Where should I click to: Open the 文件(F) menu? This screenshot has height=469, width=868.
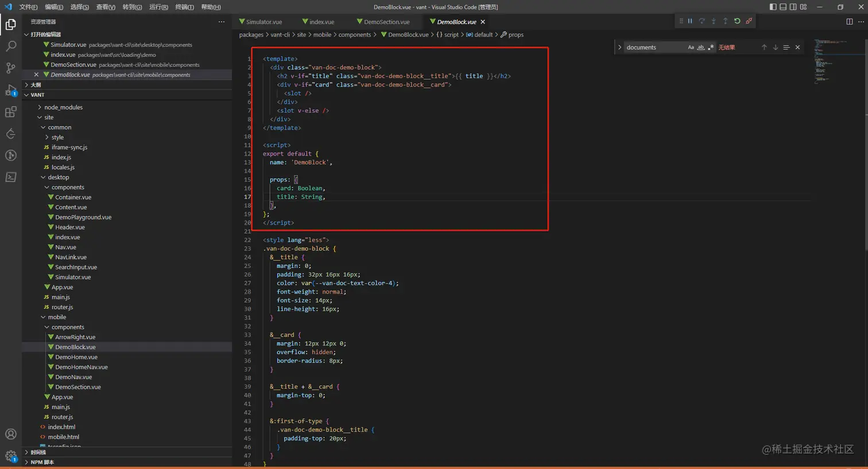28,7
